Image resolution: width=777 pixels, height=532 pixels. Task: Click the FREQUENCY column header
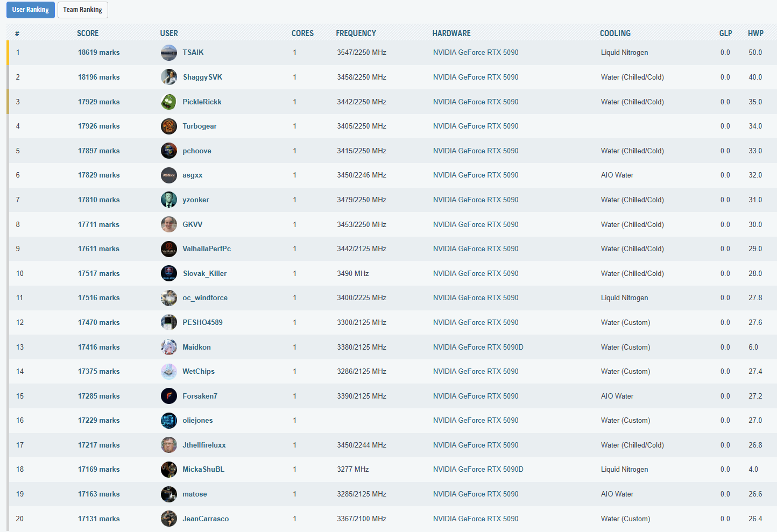356,33
